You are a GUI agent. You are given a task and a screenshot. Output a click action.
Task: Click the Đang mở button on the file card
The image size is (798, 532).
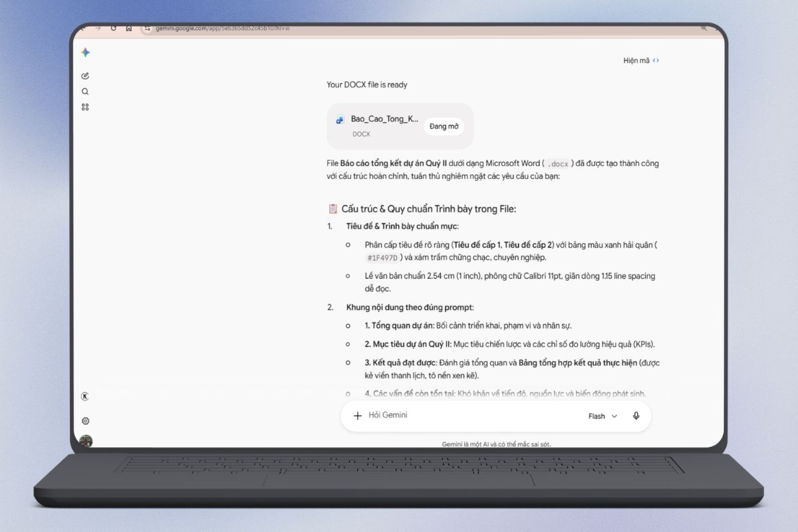pos(444,126)
